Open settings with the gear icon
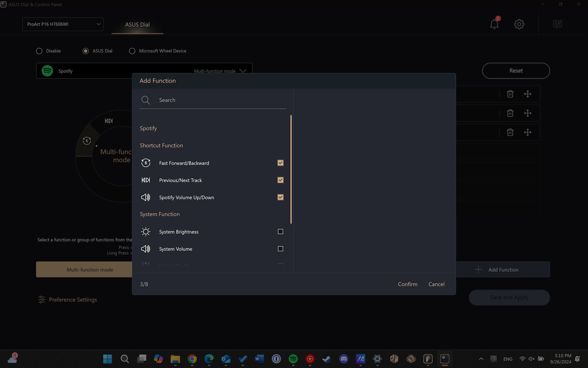The height and width of the screenshot is (368, 588). (x=519, y=24)
